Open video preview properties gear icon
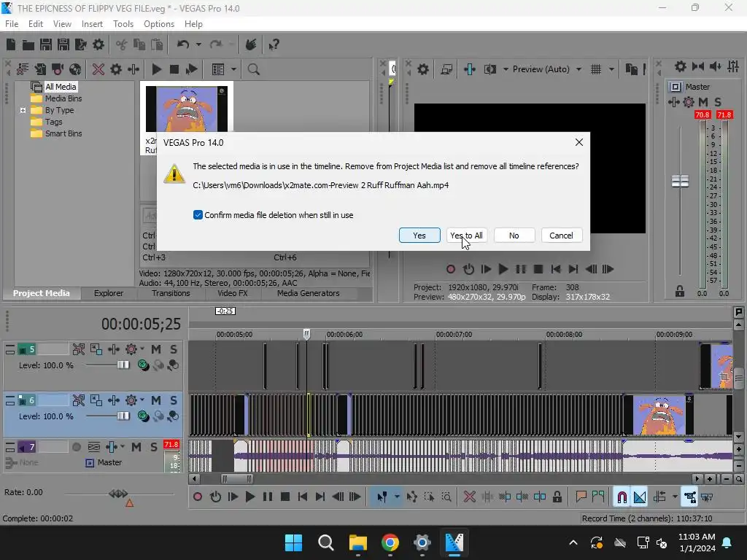The width and height of the screenshot is (747, 560). (423, 69)
